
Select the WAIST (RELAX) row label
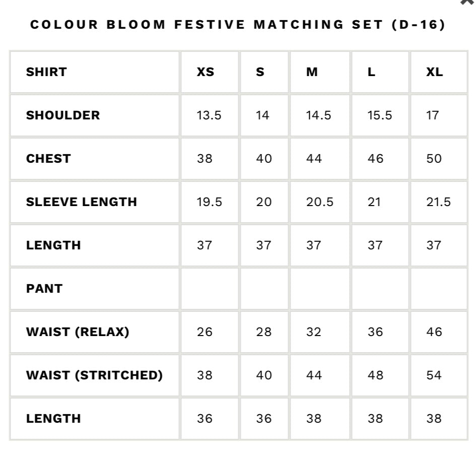(78, 332)
